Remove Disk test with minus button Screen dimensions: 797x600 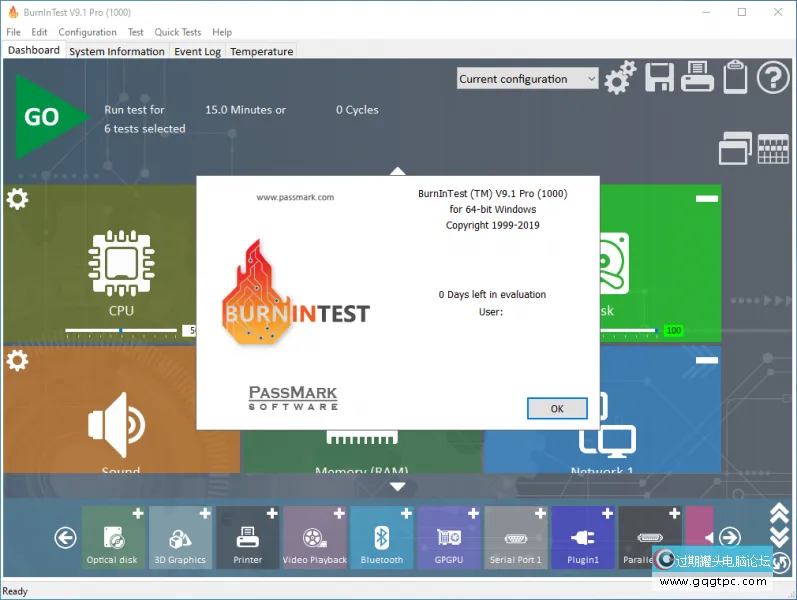707,199
